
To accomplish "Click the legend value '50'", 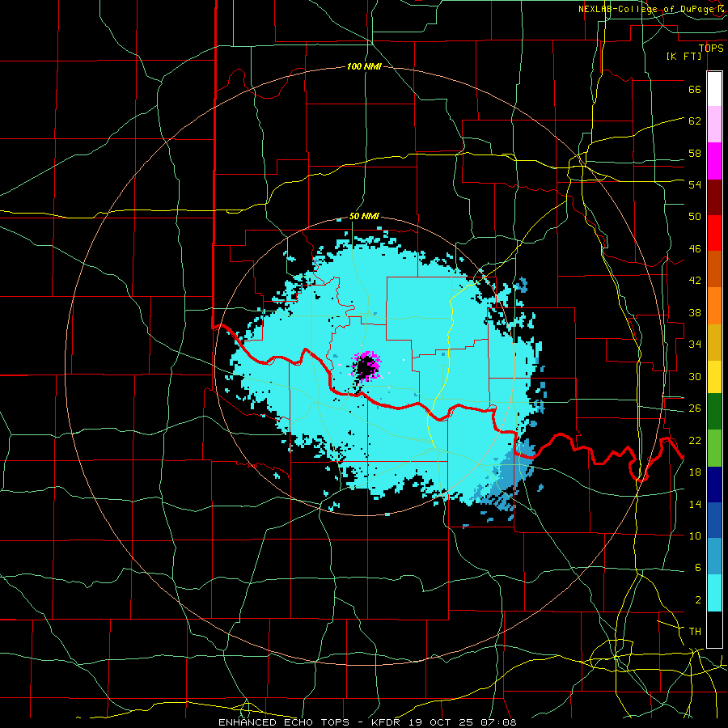I will pos(695,216).
